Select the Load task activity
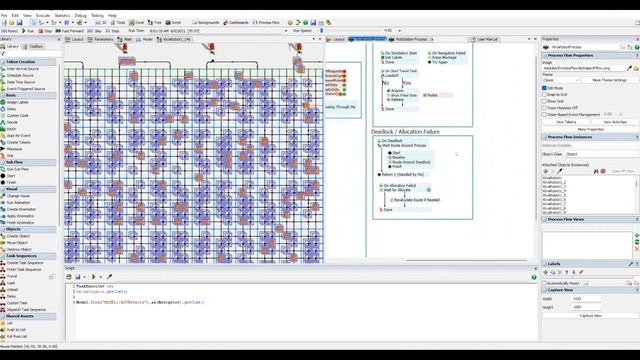This screenshot has width=640, height=360. coord(11,283)
